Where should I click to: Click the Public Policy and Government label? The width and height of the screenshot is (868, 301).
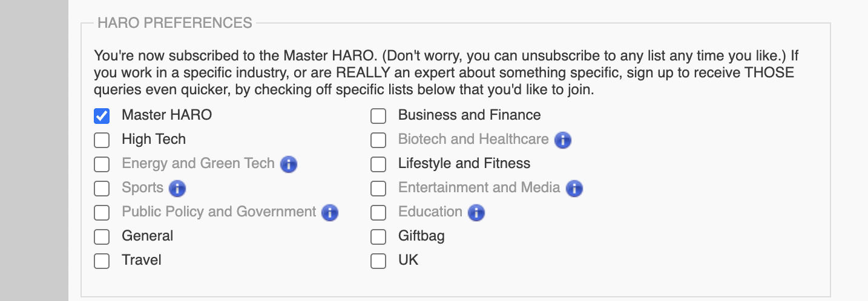219,212
